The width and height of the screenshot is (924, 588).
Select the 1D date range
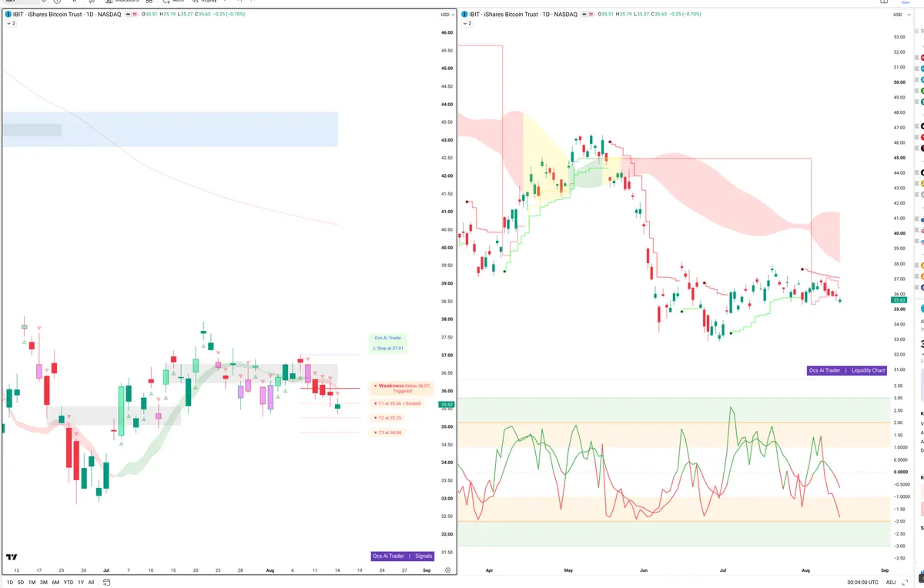tap(9, 583)
